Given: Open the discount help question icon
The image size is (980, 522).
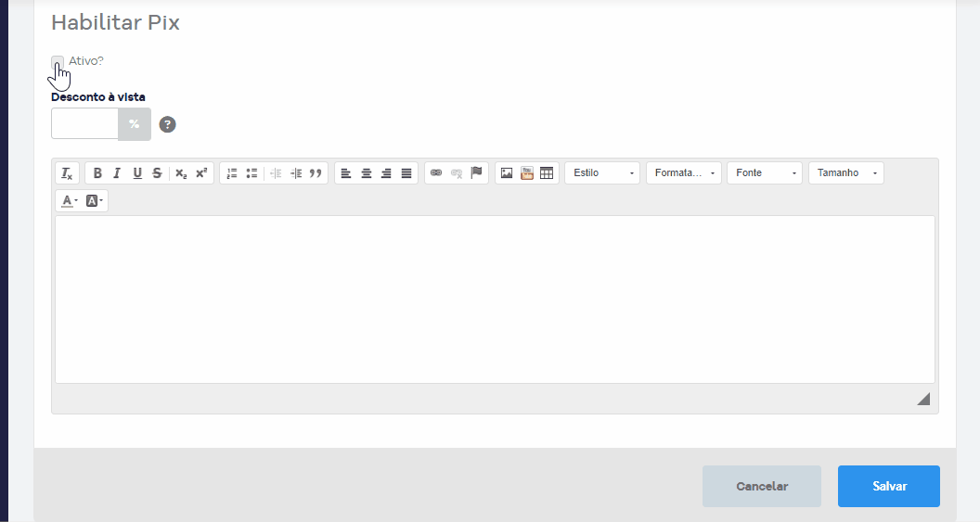Looking at the screenshot, I should (167, 124).
